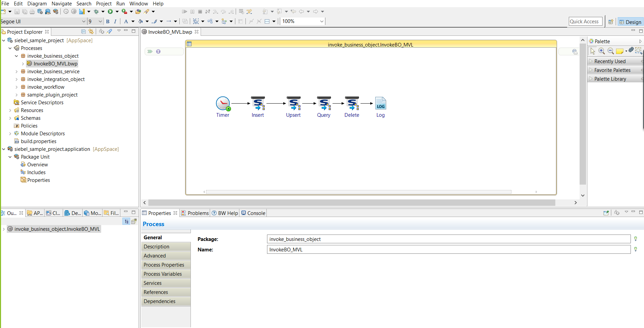Click the process table icon on title bar

point(189,44)
